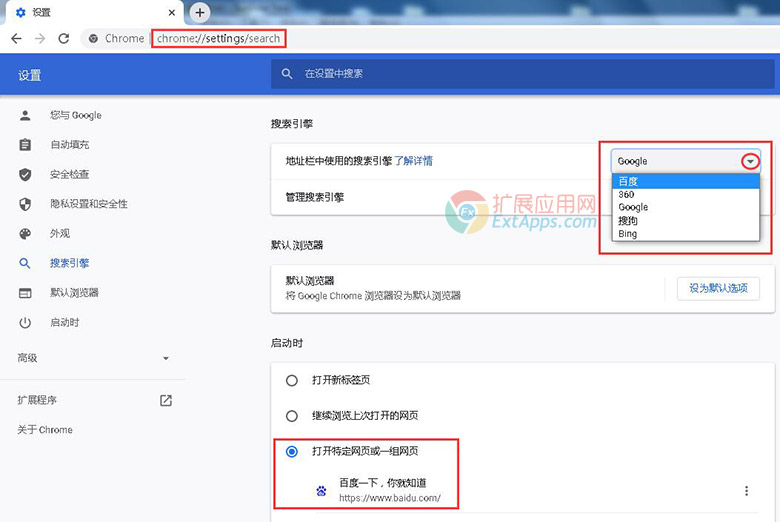The image size is (780, 522).
Task: Switch to the 设置 browser tab
Action: point(95,12)
